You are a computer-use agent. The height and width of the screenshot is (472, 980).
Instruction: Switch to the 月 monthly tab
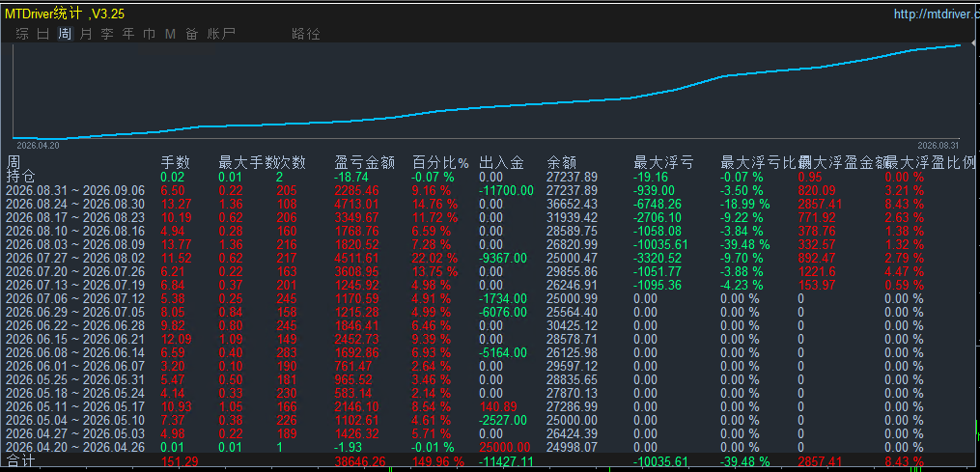point(86,34)
